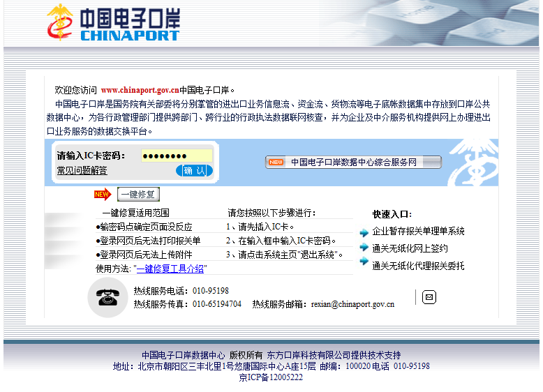Click hotline number text 010-95198 beside 热线服务电话
Screen dimensions: 543x392
coord(211,291)
